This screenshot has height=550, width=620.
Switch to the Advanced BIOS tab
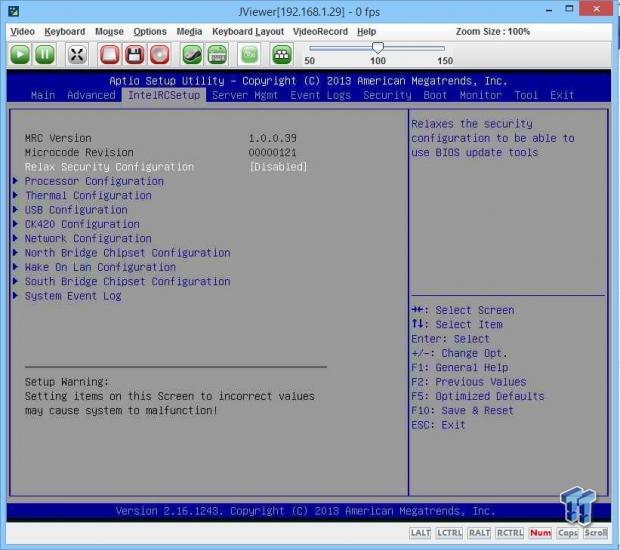click(91, 95)
